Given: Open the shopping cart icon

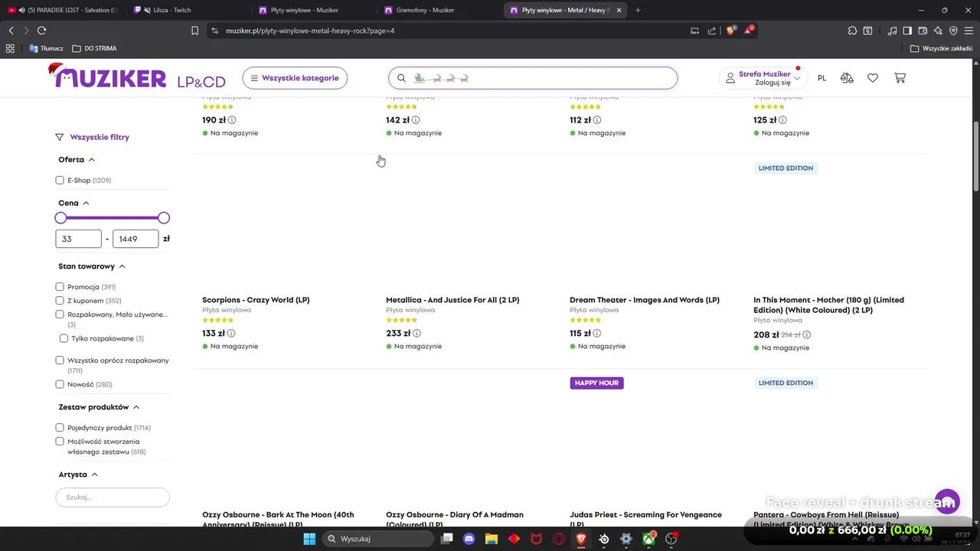Looking at the screenshot, I should click(900, 78).
